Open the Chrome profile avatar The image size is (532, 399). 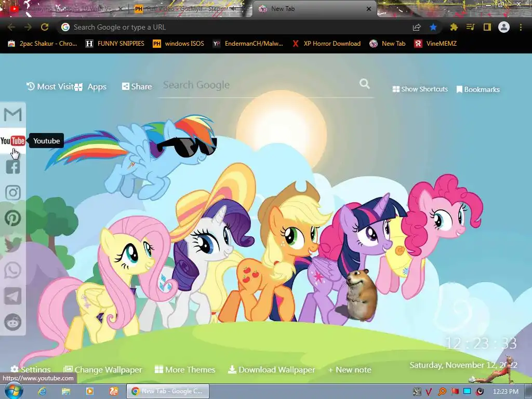coord(504,27)
